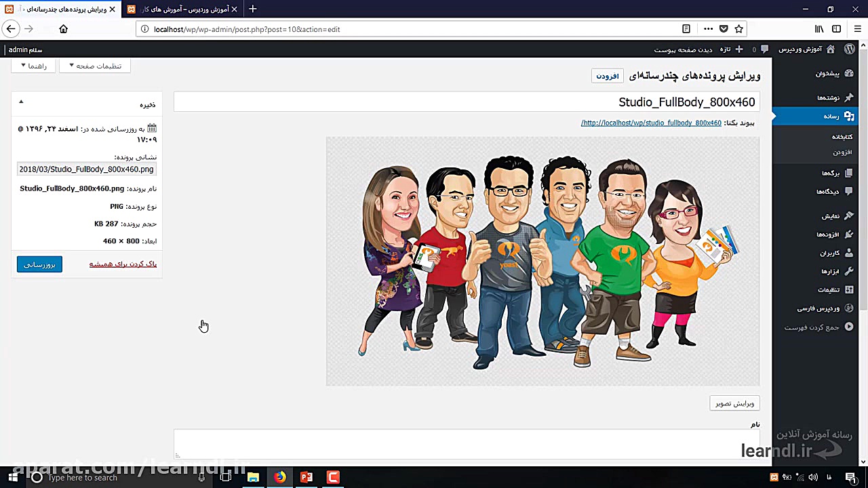868x488 pixels.
Task: Click the Posts (نوشته‌ها) pin icon
Action: tap(849, 98)
